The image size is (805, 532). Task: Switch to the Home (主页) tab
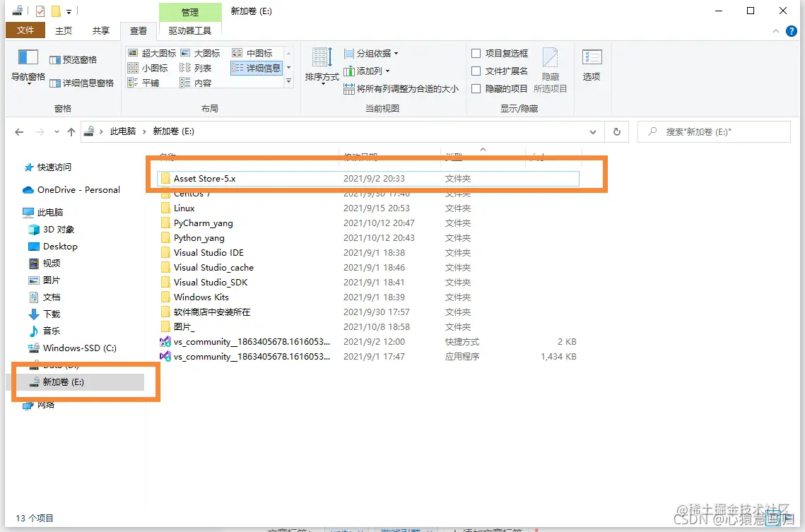[64, 31]
